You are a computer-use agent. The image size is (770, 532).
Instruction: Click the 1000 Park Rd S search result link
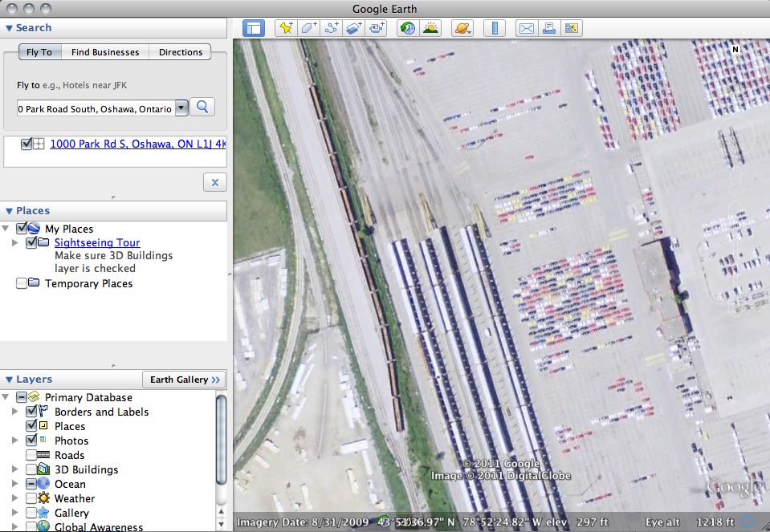coord(138,144)
